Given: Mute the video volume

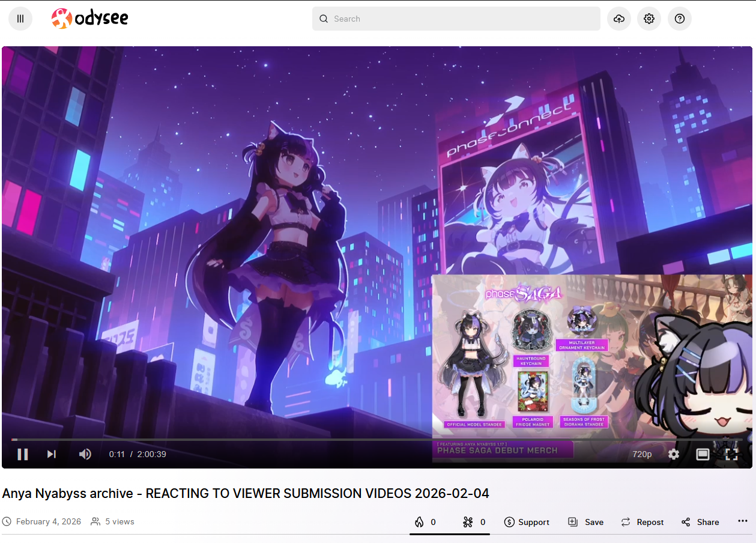Looking at the screenshot, I should (x=85, y=454).
